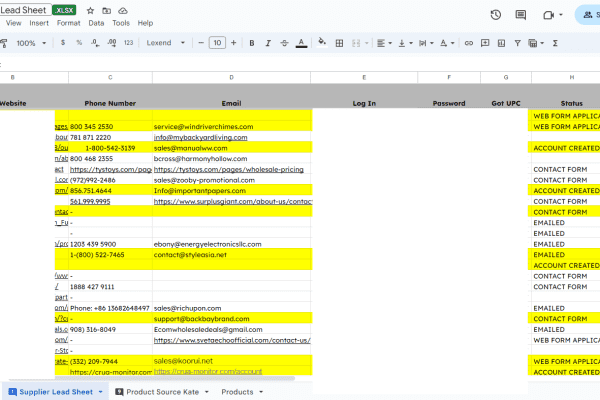Expand text wrapping options
Viewport: 600px width, 400px height.
[432, 43]
